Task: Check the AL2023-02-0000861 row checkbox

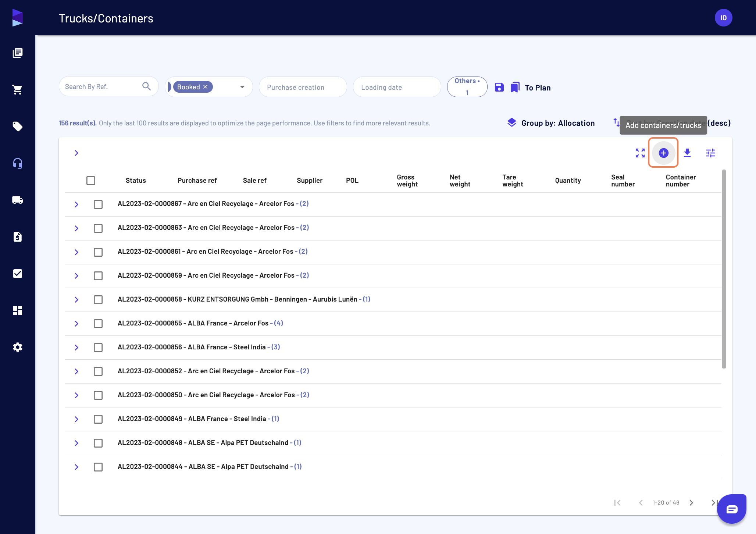Action: tap(98, 252)
